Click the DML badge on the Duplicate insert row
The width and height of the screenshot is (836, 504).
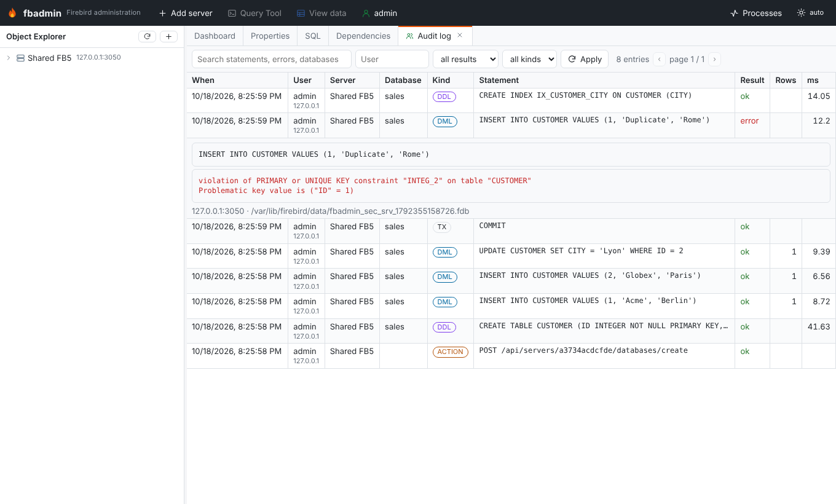pyautogui.click(x=444, y=121)
